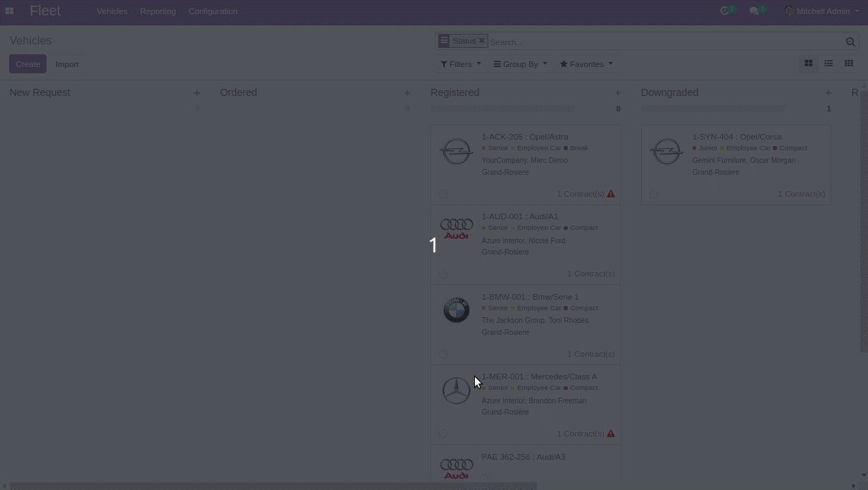Image resolution: width=868 pixels, height=490 pixels.
Task: Open the Filters dropdown
Action: [x=461, y=64]
